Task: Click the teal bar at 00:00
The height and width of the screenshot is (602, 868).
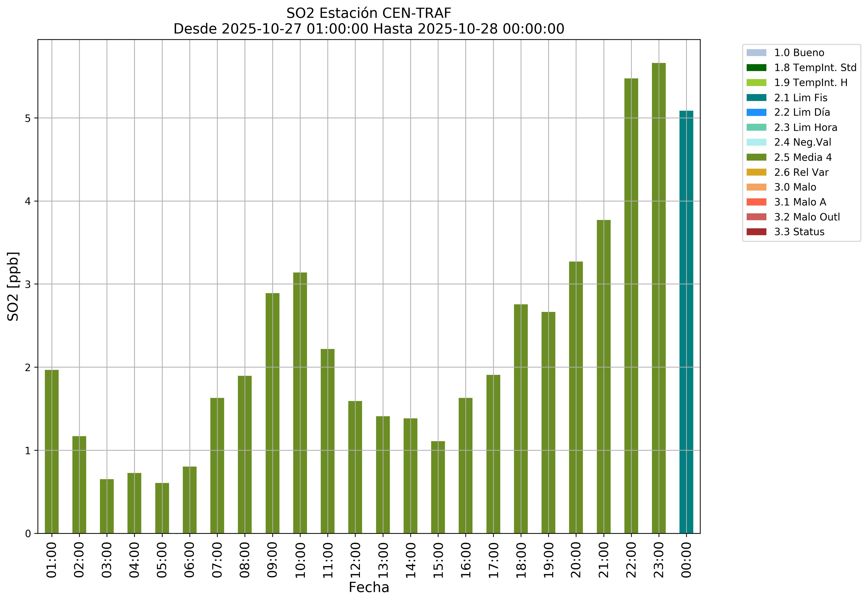Action: click(x=686, y=322)
